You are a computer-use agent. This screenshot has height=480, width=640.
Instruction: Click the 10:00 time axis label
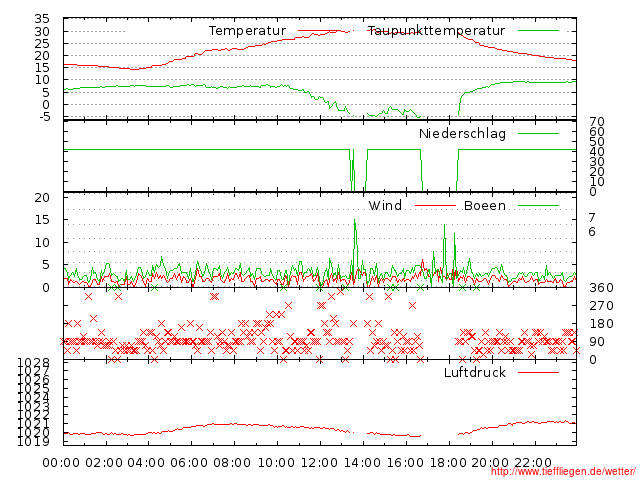click(x=277, y=463)
